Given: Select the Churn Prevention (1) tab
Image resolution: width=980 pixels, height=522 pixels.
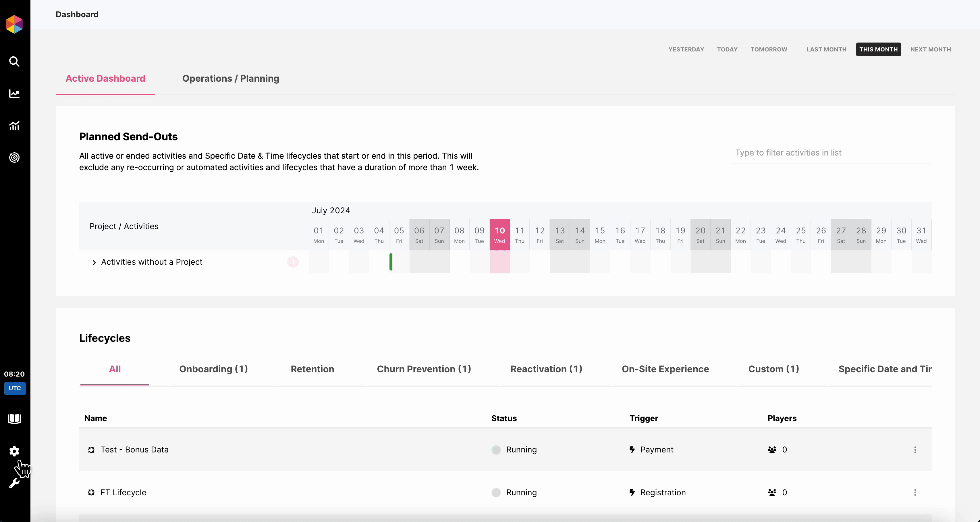Looking at the screenshot, I should [x=424, y=369].
